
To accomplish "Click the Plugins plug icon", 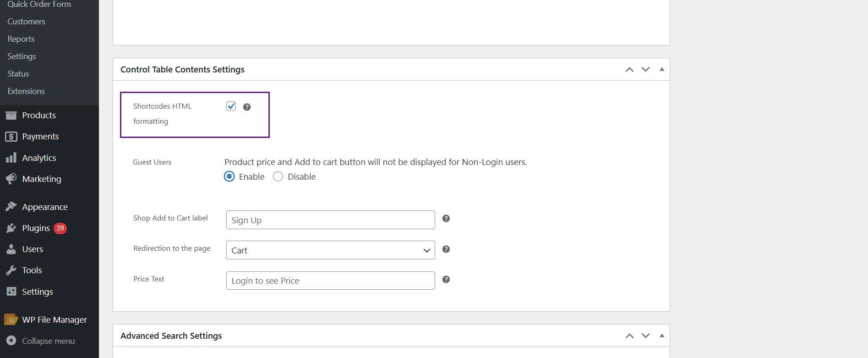I will click(x=11, y=228).
